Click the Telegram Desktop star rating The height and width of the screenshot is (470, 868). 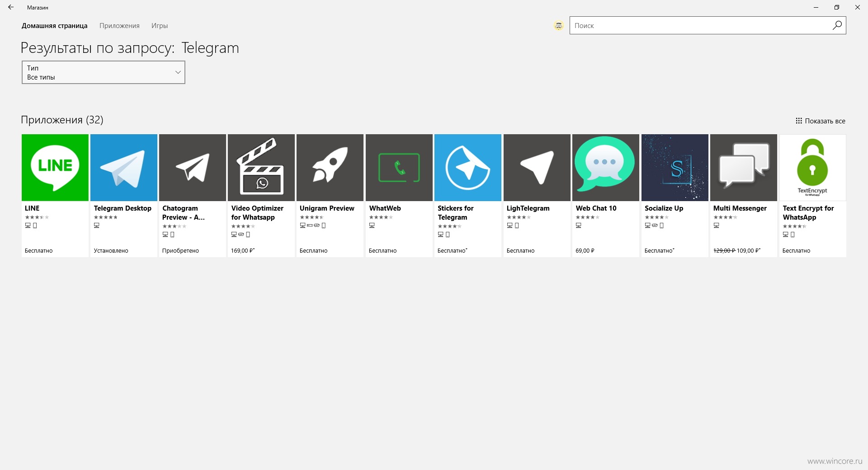point(106,217)
